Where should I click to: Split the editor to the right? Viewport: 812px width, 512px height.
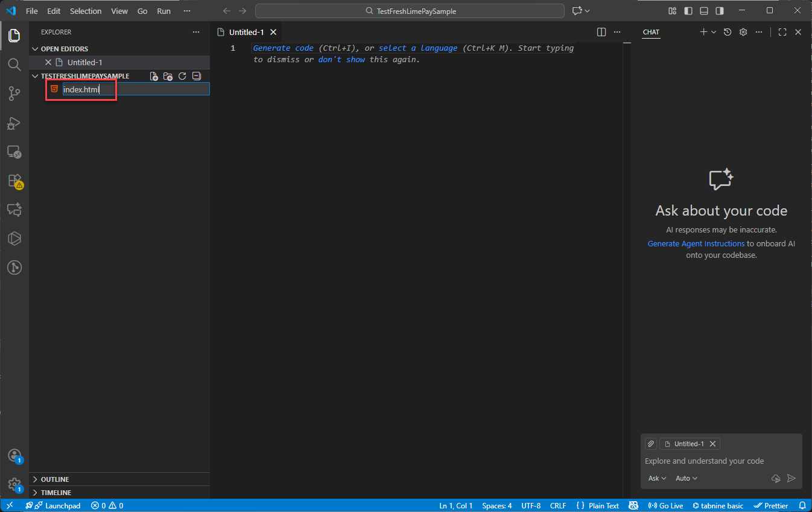601,32
